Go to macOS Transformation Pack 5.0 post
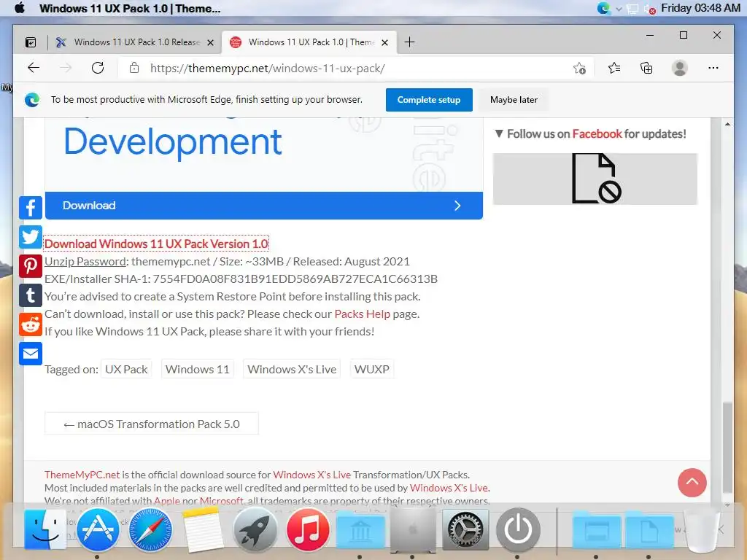 152,424
